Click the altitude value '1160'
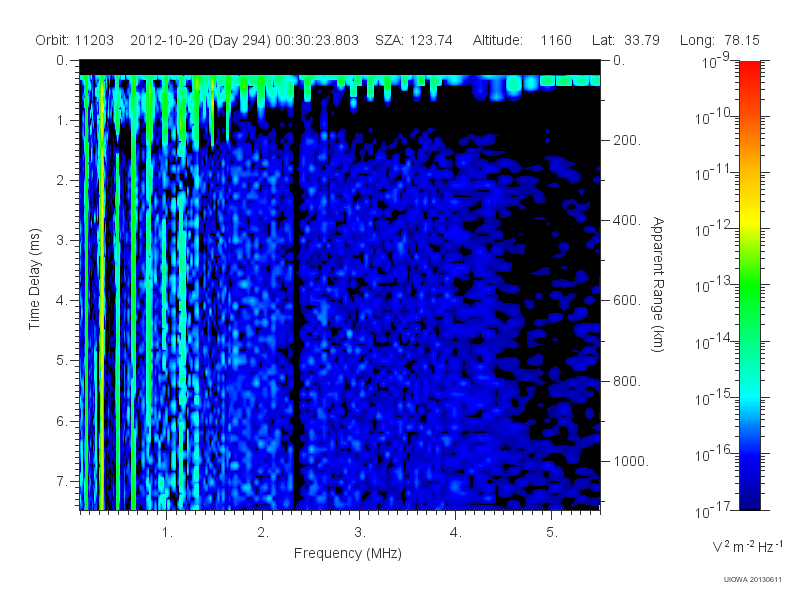 556,40
